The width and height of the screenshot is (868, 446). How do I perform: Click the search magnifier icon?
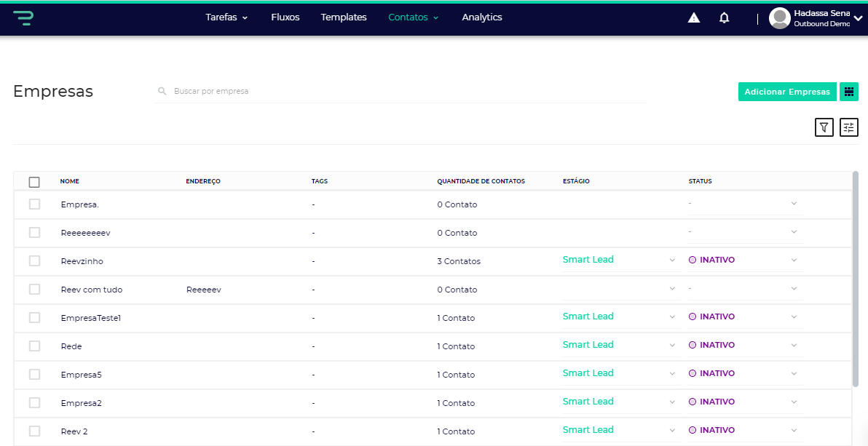162,92
